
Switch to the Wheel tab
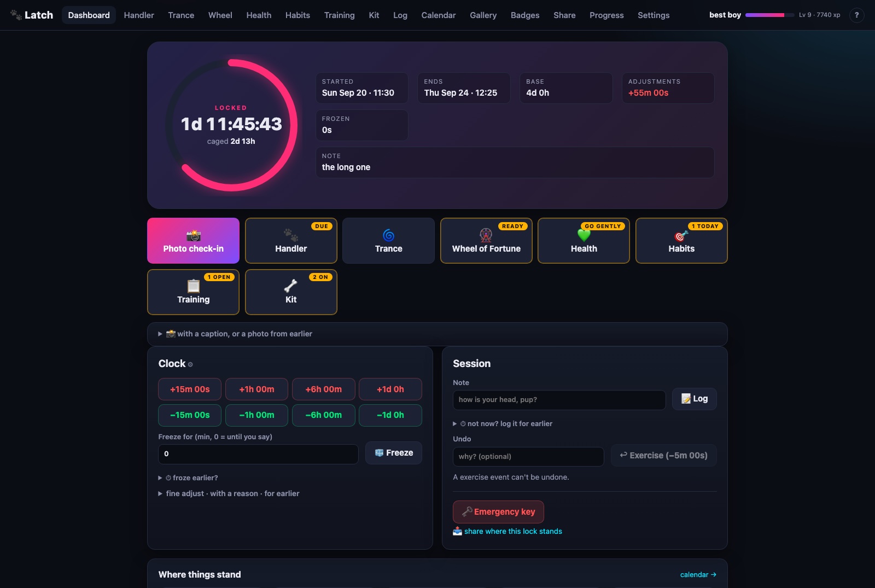pos(220,15)
